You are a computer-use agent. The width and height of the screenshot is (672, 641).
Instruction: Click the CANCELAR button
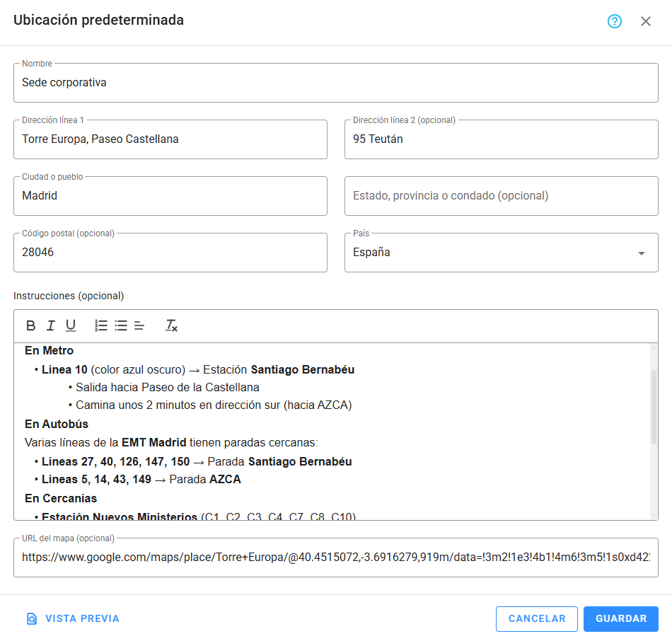click(536, 618)
